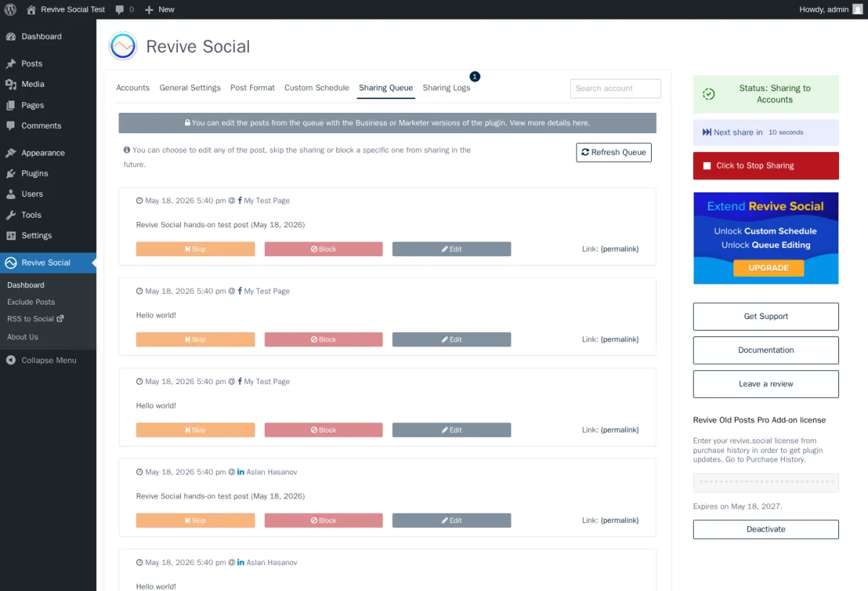
Task: Block the Aslan Hasanov Revive Social post
Action: (323, 520)
